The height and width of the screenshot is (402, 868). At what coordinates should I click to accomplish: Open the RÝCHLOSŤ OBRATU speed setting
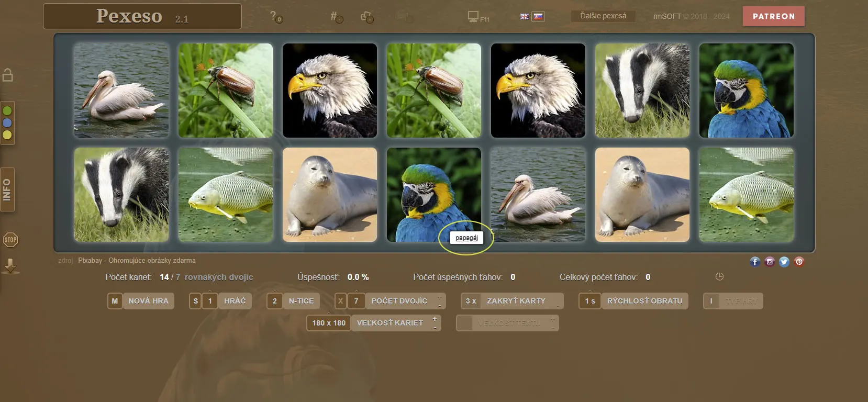pyautogui.click(x=644, y=301)
